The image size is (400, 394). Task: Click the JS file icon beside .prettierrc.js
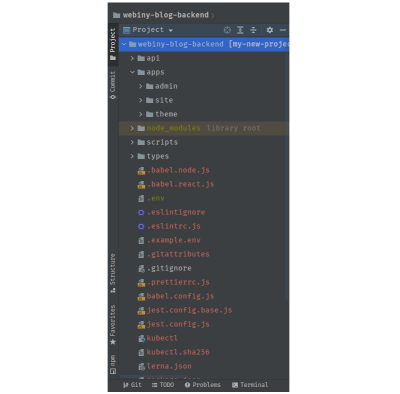click(141, 282)
